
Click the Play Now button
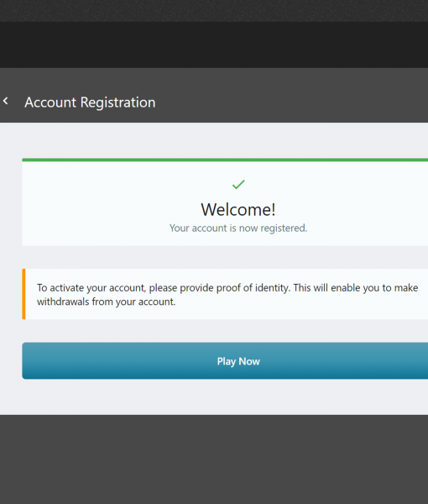coord(225,360)
